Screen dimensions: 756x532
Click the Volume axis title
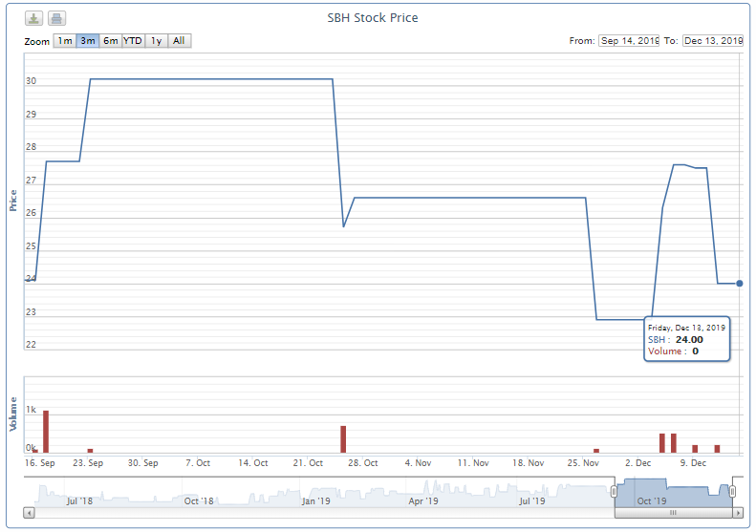click(13, 414)
